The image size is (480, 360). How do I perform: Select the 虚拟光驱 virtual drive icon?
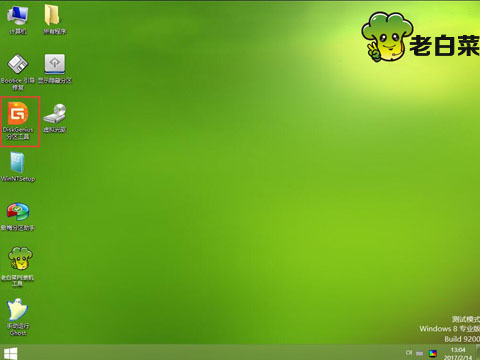[x=54, y=118]
